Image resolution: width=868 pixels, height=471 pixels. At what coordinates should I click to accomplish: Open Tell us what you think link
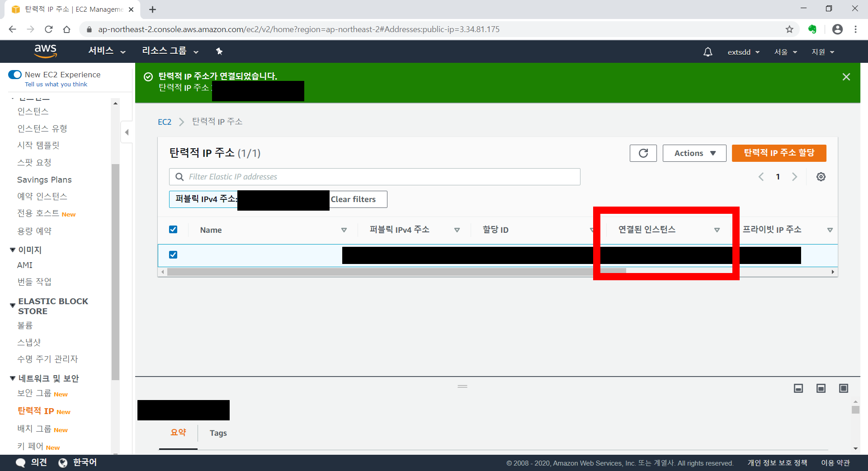(x=56, y=85)
